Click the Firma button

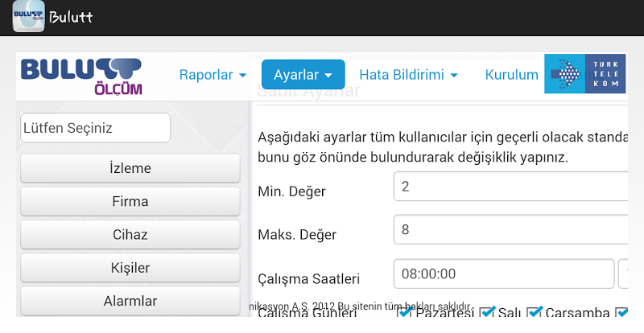click(x=130, y=201)
